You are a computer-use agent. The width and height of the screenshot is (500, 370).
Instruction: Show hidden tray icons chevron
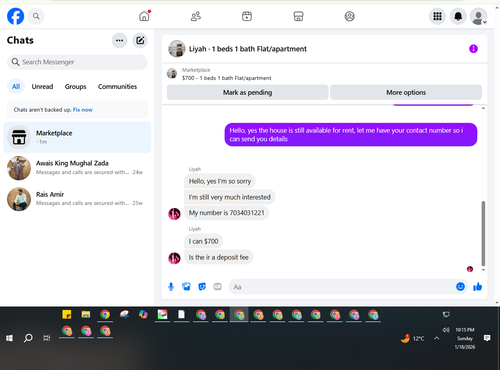coord(436,338)
